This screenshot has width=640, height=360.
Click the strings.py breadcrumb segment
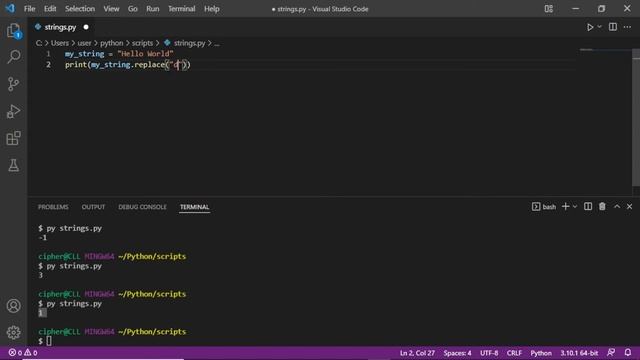189,43
